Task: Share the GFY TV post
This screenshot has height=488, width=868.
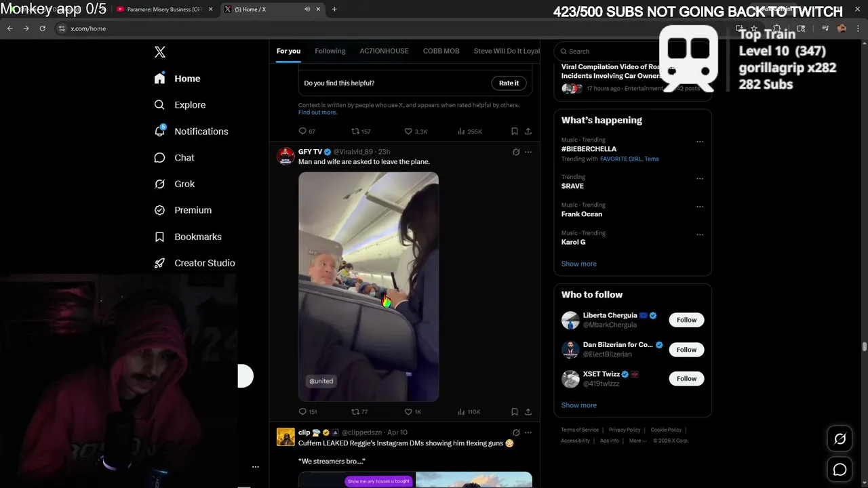Action: tap(528, 411)
